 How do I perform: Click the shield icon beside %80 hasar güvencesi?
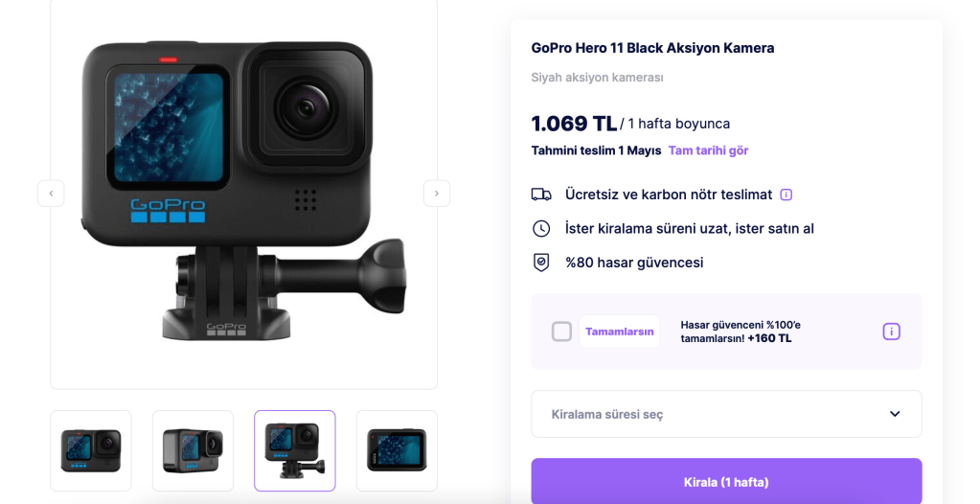click(x=541, y=263)
